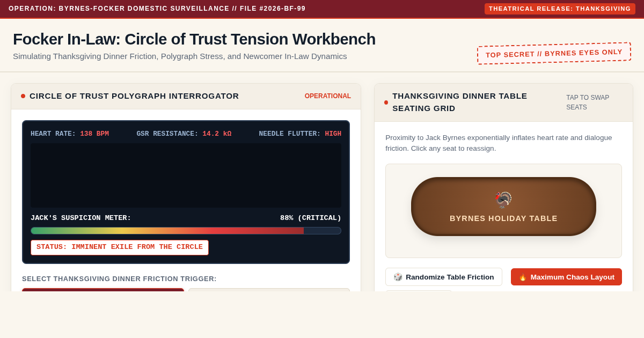The image size is (644, 338).
Task: Click the flame icon on Maximum Chaos
Action: click(523, 277)
